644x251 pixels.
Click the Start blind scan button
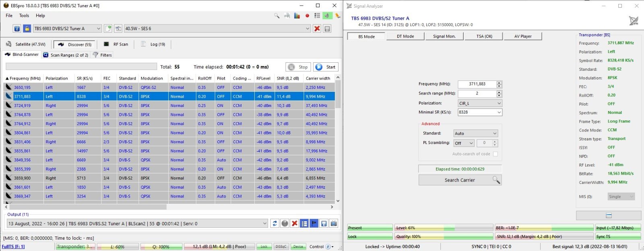pos(326,67)
